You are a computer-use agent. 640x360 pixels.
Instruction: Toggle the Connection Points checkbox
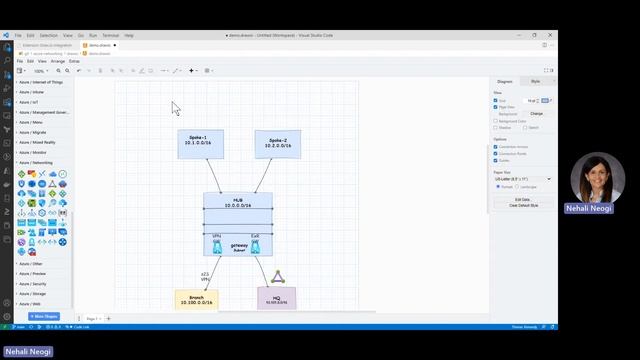click(496, 153)
